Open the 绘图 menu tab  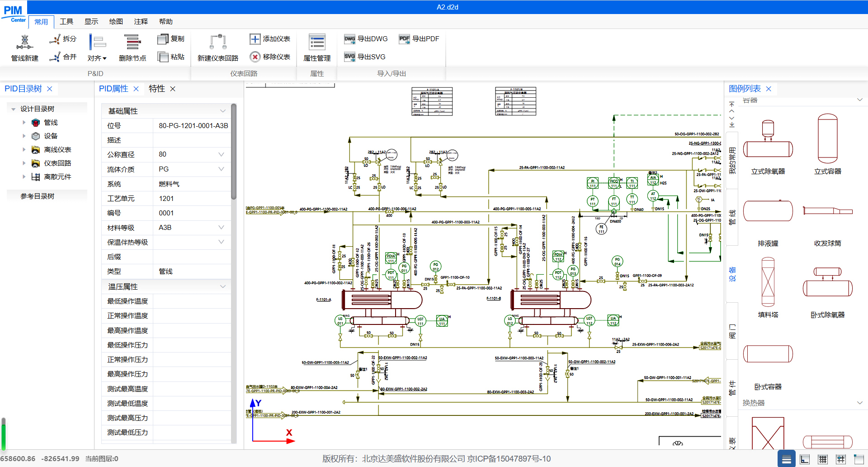pyautogui.click(x=116, y=22)
